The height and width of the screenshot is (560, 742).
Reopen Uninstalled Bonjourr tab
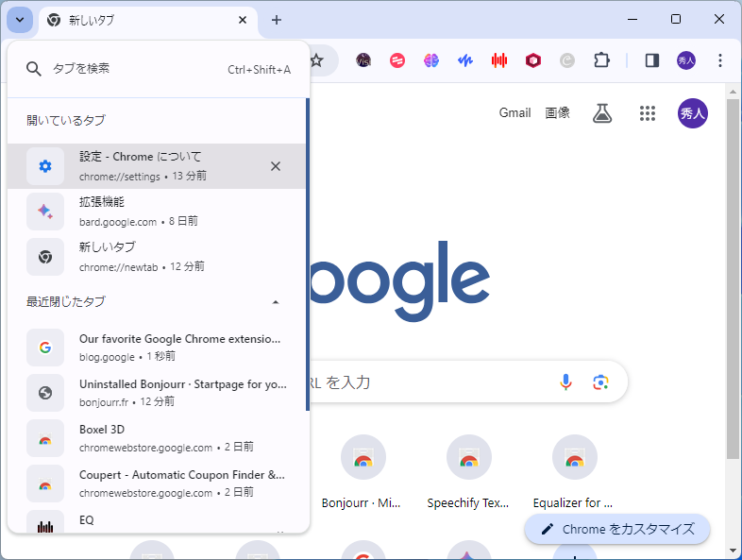(157, 393)
